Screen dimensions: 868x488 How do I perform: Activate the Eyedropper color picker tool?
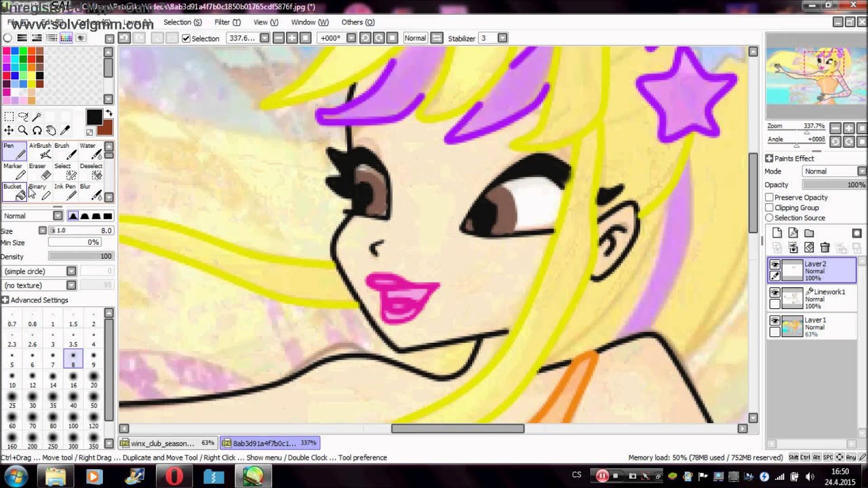65,130
